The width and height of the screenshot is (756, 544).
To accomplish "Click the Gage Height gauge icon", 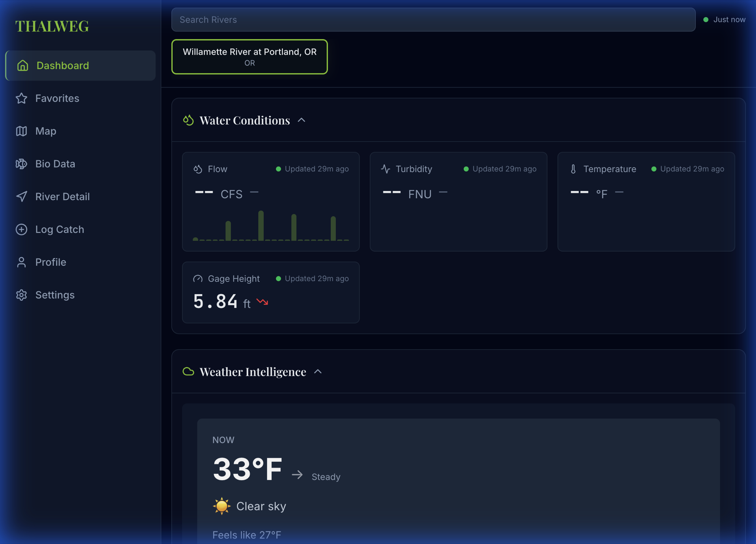I will [198, 278].
